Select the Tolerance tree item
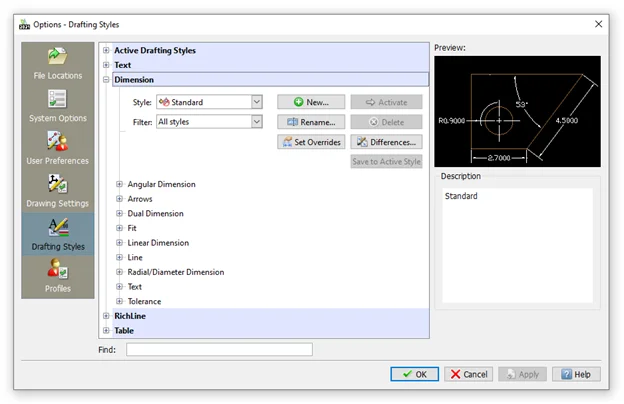Viewport: 624px width, 404px height. tap(144, 301)
